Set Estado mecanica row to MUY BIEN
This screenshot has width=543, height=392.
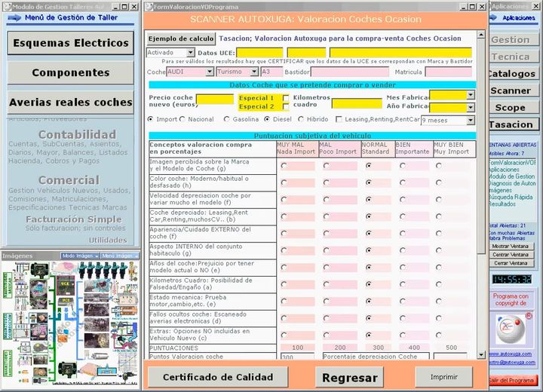[x=439, y=302]
